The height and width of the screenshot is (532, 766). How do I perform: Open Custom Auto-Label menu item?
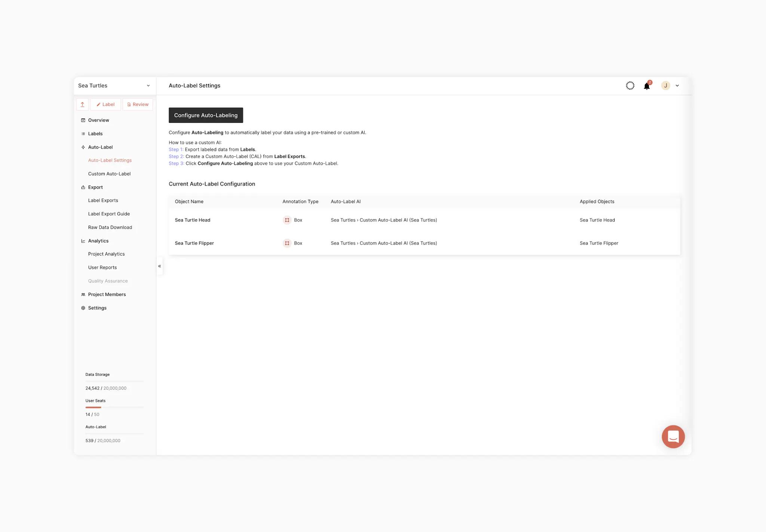click(109, 174)
